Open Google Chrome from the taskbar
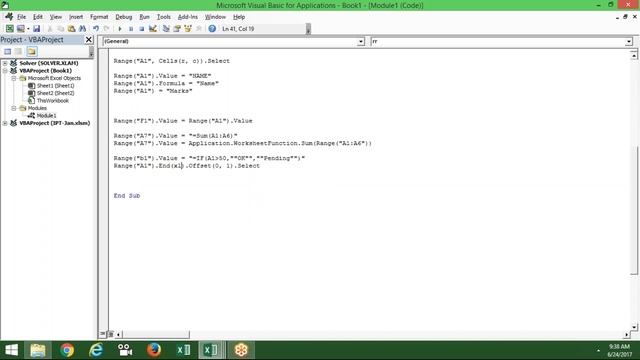Image resolution: width=640 pixels, height=360 pixels. 67,350
